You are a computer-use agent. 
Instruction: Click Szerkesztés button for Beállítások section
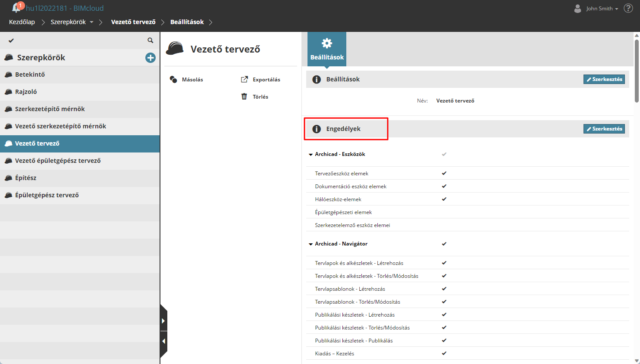coord(604,79)
